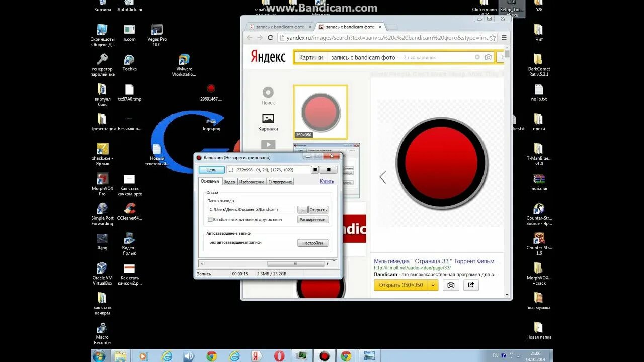Image resolution: width=644 pixels, height=362 pixels.
Task: Pause the Bandicam recording
Action: click(x=315, y=170)
